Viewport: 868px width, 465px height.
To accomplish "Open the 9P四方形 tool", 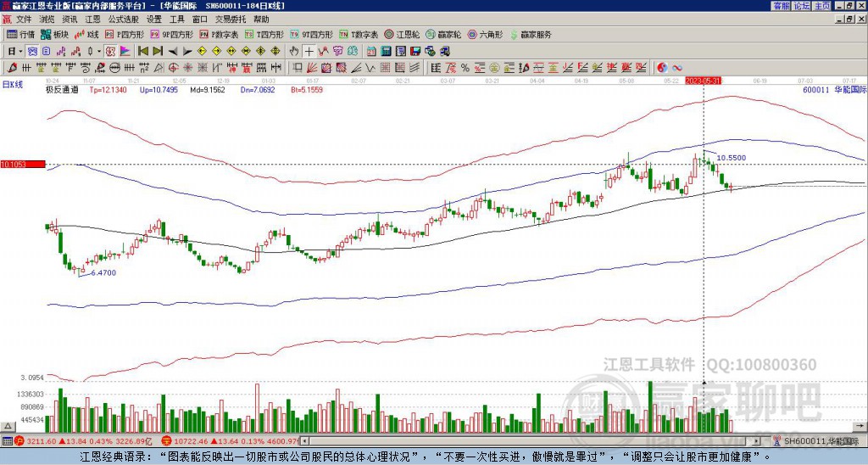I will 171,34.
